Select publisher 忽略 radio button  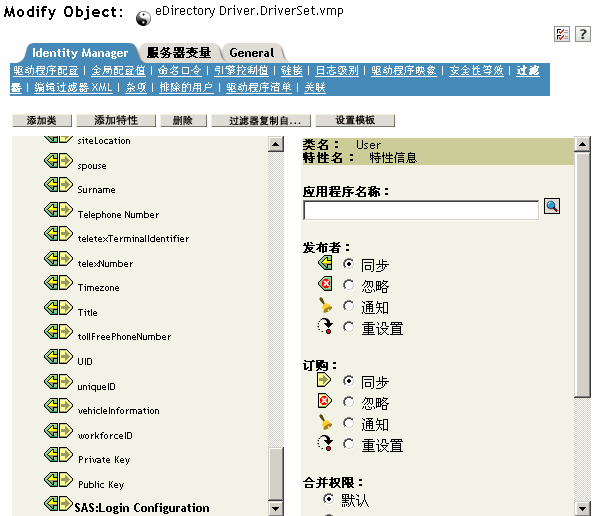[x=349, y=285]
